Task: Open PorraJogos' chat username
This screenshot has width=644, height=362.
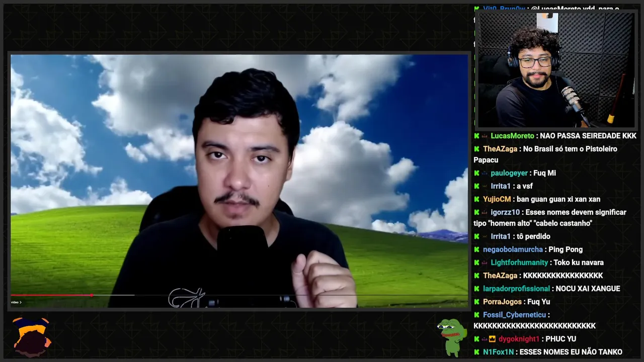Action: click(x=502, y=302)
